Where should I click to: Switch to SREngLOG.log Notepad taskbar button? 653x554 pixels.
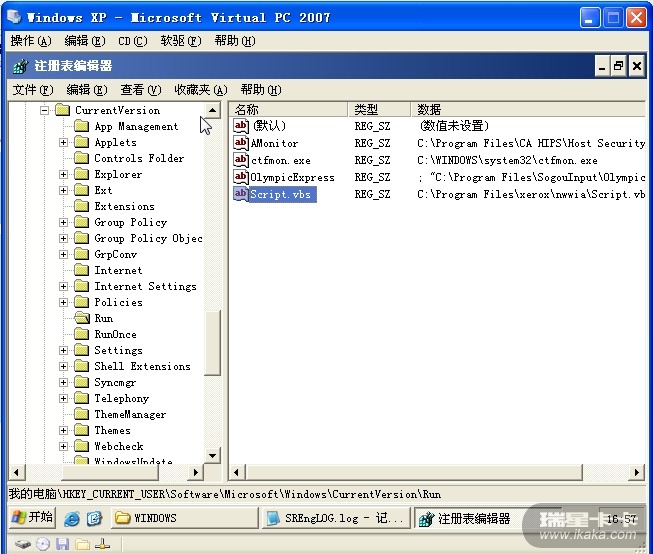[x=336, y=518]
